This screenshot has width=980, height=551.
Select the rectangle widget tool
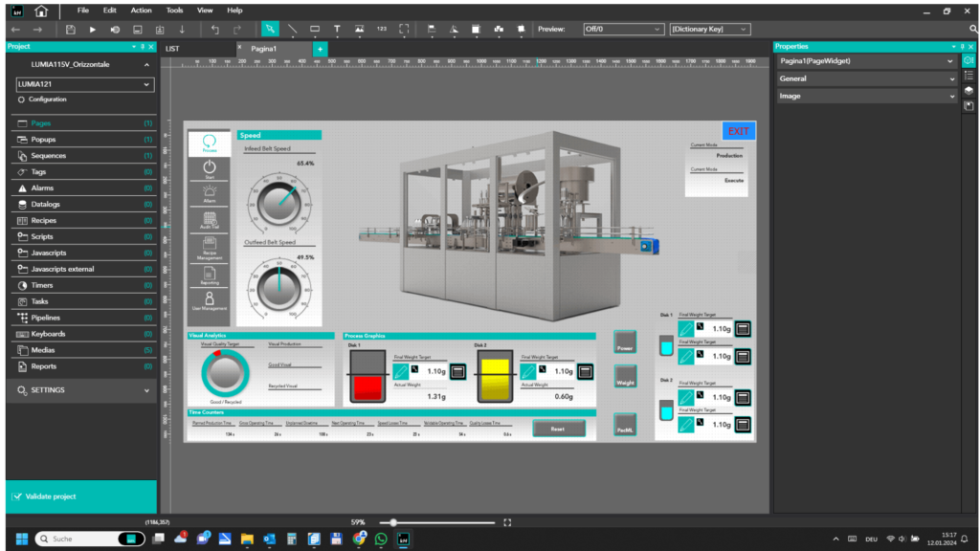coord(315,29)
